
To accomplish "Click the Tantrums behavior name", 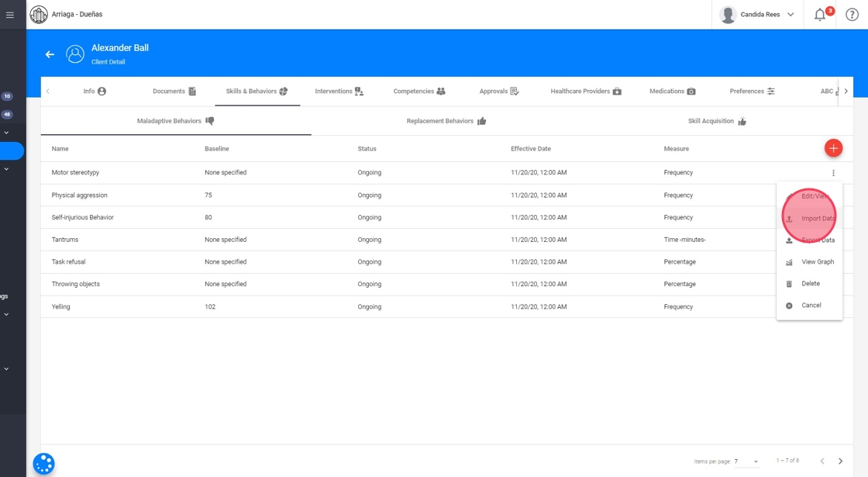I will (65, 240).
